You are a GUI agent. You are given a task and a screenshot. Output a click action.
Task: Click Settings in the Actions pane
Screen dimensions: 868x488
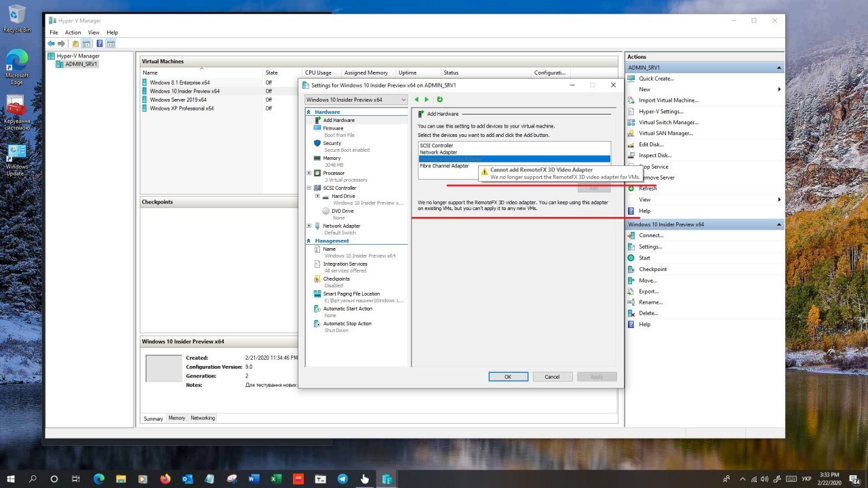pyautogui.click(x=650, y=247)
